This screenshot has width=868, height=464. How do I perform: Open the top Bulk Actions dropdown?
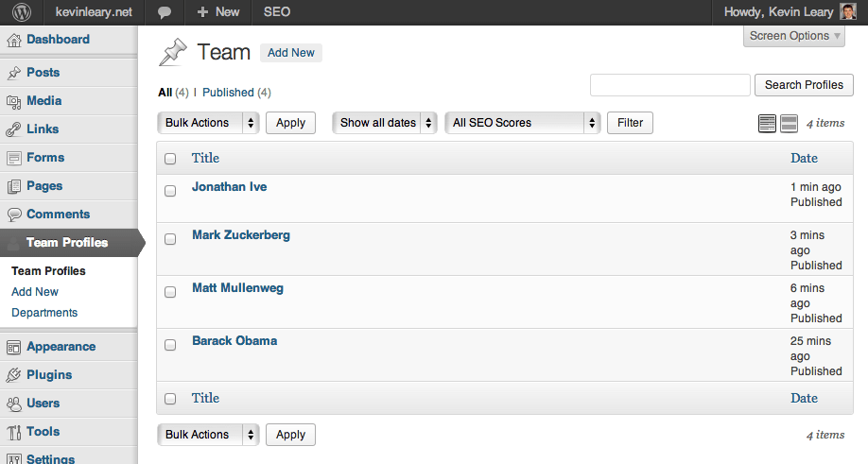[208, 123]
